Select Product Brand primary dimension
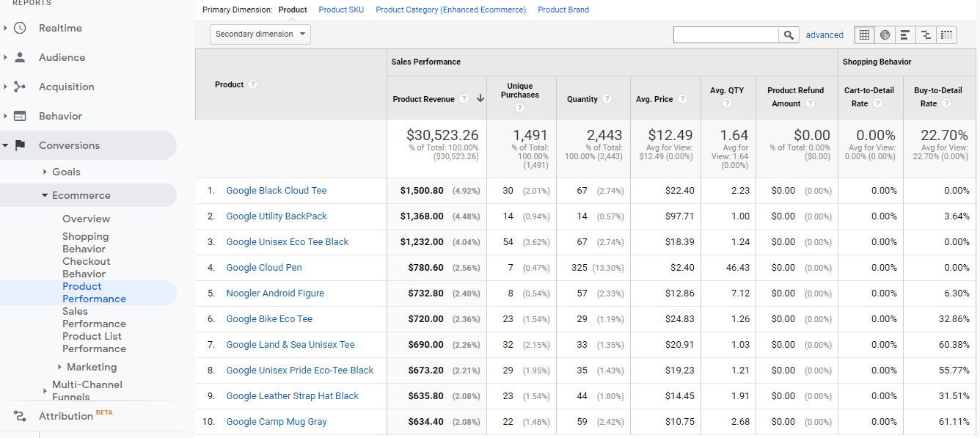980x438 pixels. [x=563, y=10]
